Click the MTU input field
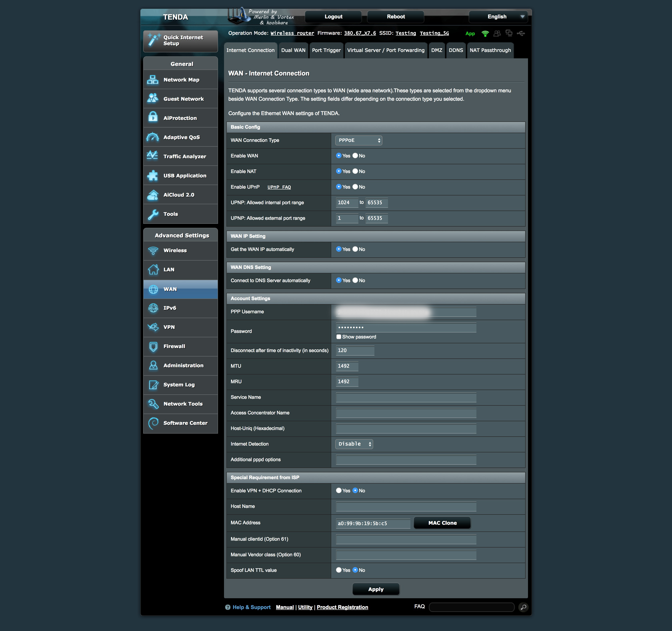 pyautogui.click(x=347, y=366)
